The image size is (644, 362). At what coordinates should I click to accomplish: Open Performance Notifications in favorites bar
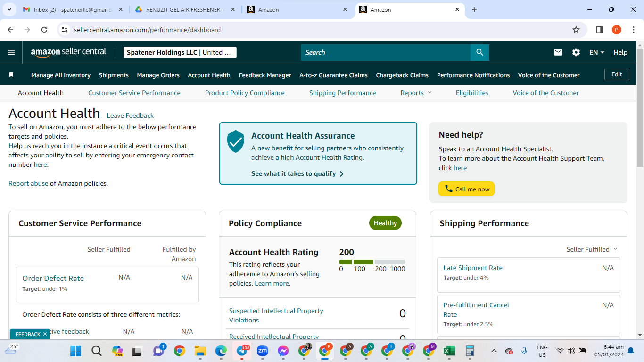(x=473, y=75)
